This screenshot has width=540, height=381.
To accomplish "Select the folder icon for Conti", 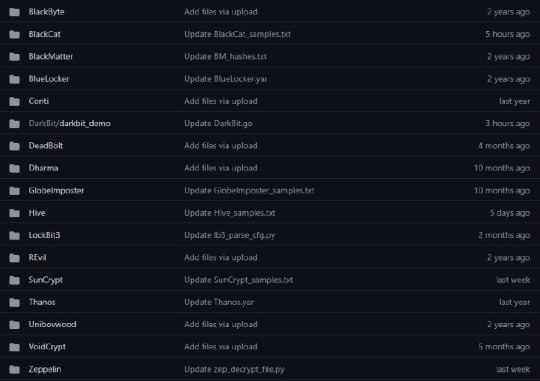I will coord(14,101).
